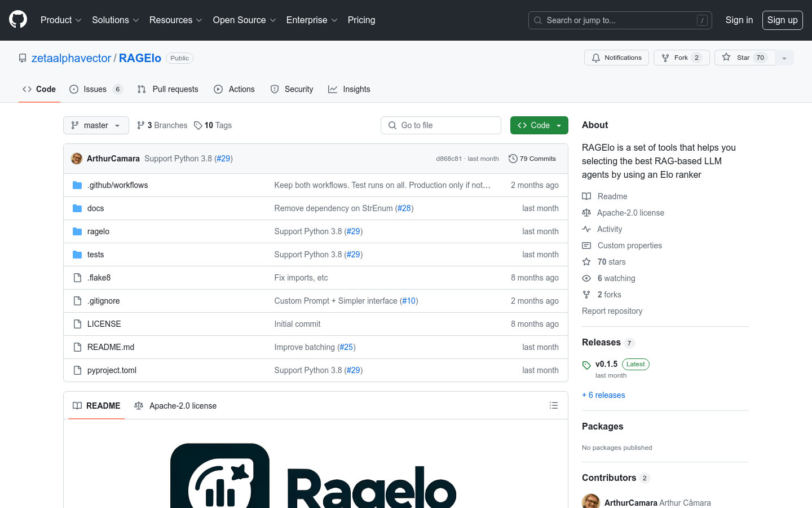Click the tests folder icon
The image size is (812, 508).
click(x=77, y=255)
